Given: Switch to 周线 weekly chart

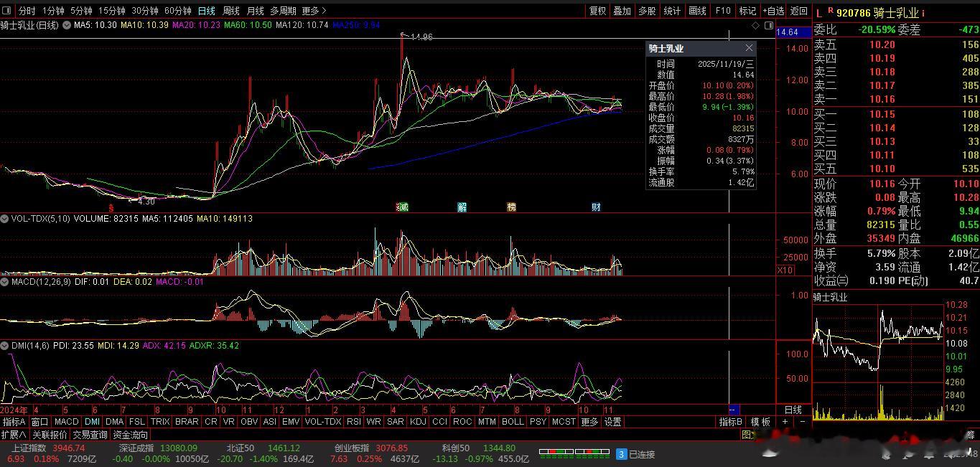Looking at the screenshot, I should pyautogui.click(x=230, y=11).
